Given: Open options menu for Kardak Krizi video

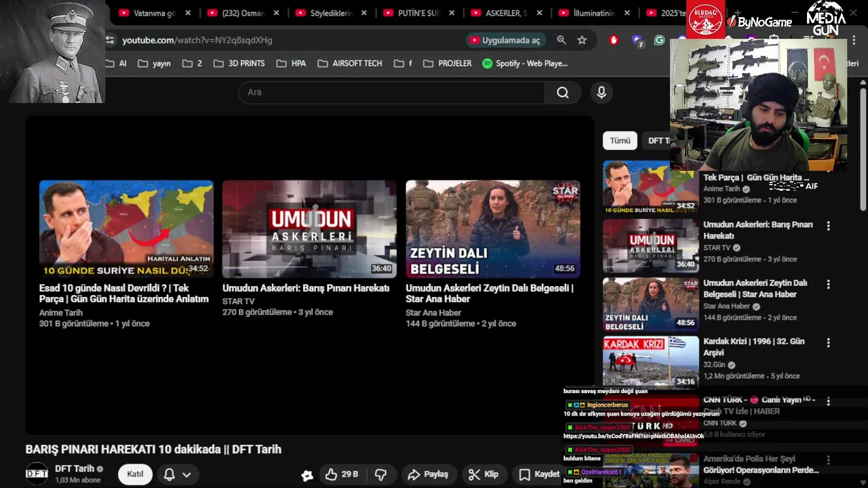Looking at the screenshot, I should click(828, 343).
